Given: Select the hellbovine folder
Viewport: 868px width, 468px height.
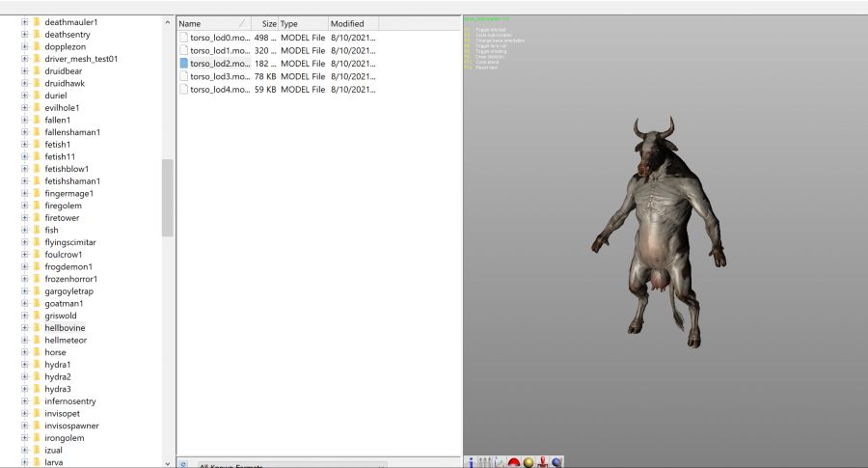Looking at the screenshot, I should pos(65,328).
